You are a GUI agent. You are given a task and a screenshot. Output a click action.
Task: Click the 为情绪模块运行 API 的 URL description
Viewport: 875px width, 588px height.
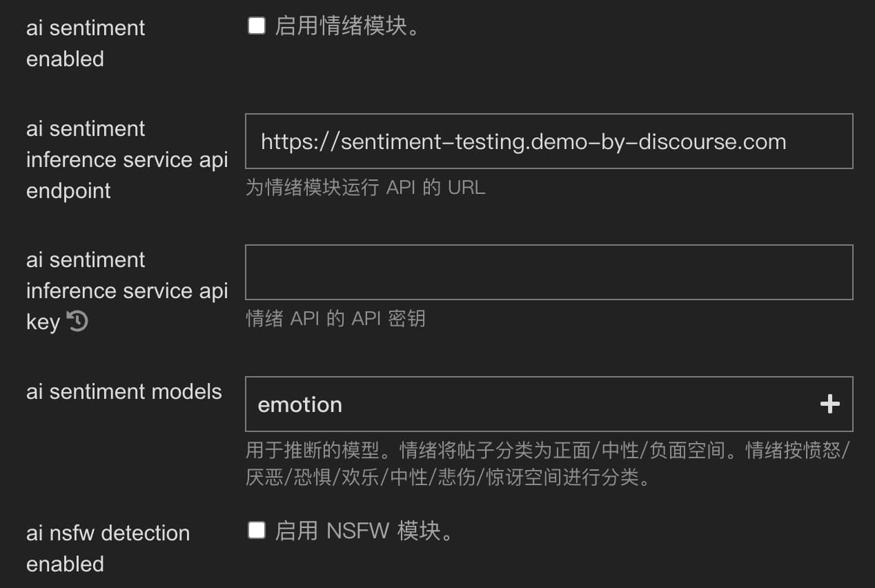click(x=366, y=187)
